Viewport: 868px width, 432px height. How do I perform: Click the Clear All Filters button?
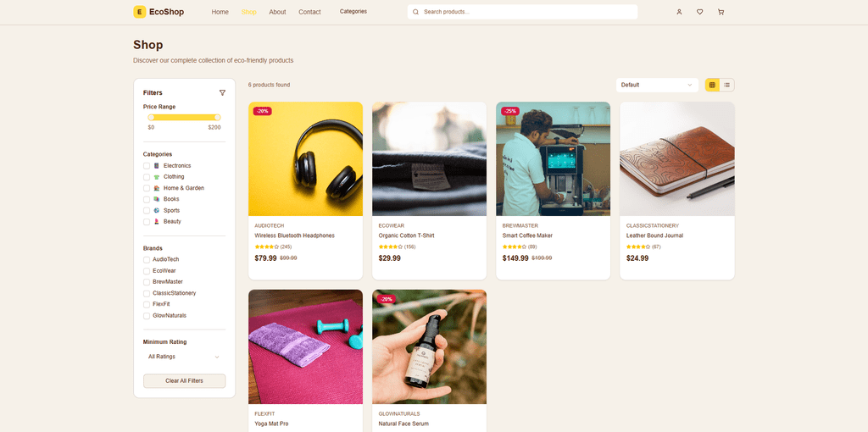click(x=184, y=381)
